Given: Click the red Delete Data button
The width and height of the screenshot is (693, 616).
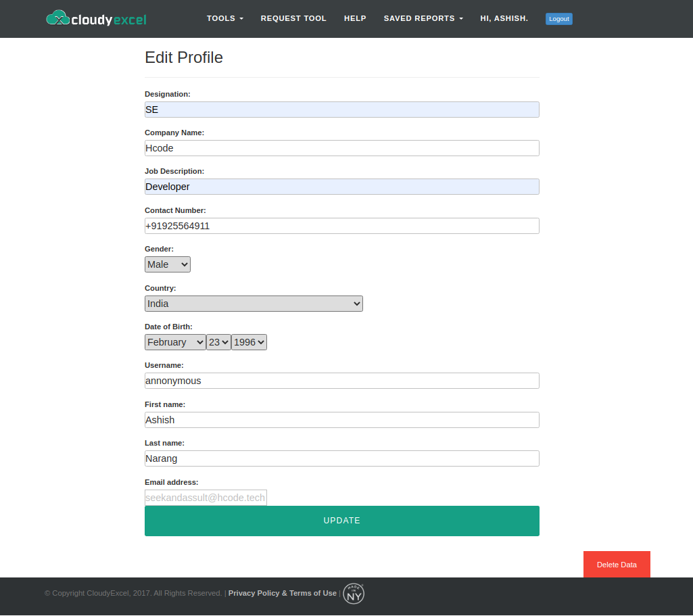Looking at the screenshot, I should (x=617, y=565).
